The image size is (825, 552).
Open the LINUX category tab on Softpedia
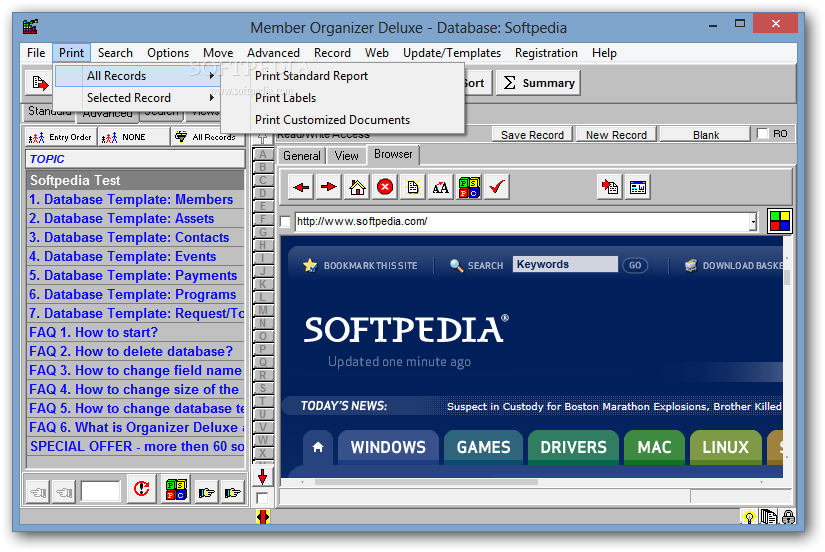point(726,447)
